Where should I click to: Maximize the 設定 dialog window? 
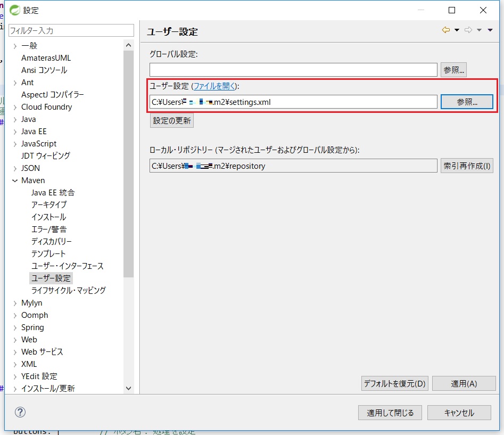(x=452, y=10)
